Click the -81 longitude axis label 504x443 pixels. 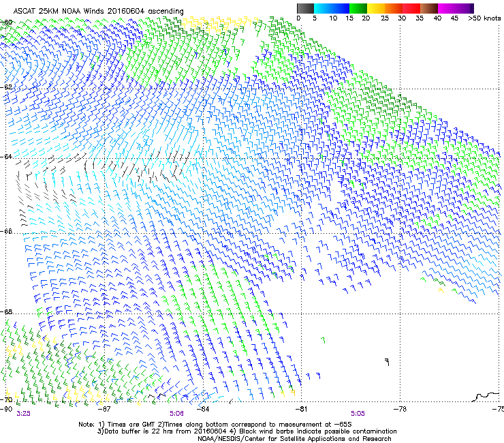pos(301,409)
